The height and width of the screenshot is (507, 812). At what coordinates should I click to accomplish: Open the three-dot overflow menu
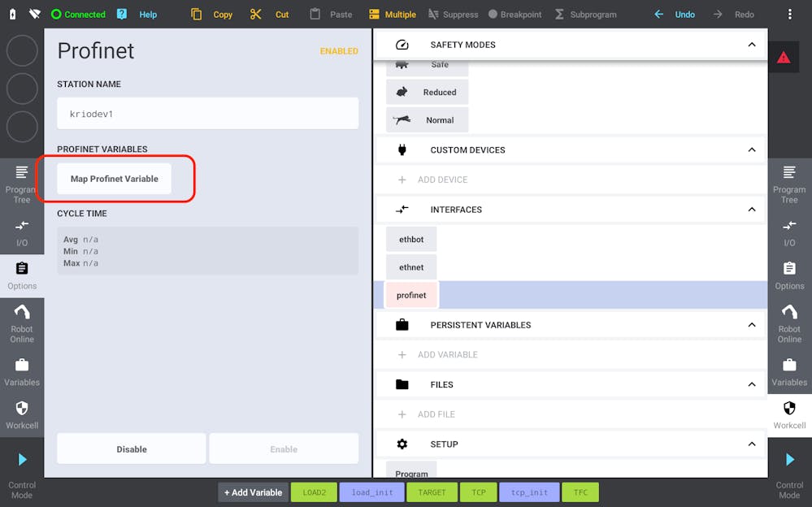click(790, 15)
